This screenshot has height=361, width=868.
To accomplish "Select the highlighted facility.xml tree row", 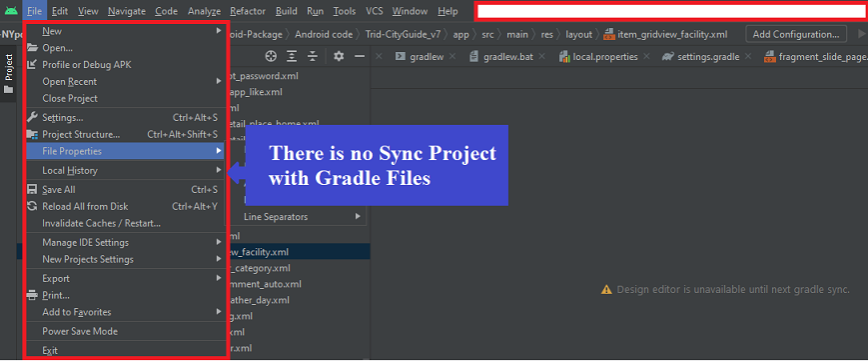I will click(299, 252).
